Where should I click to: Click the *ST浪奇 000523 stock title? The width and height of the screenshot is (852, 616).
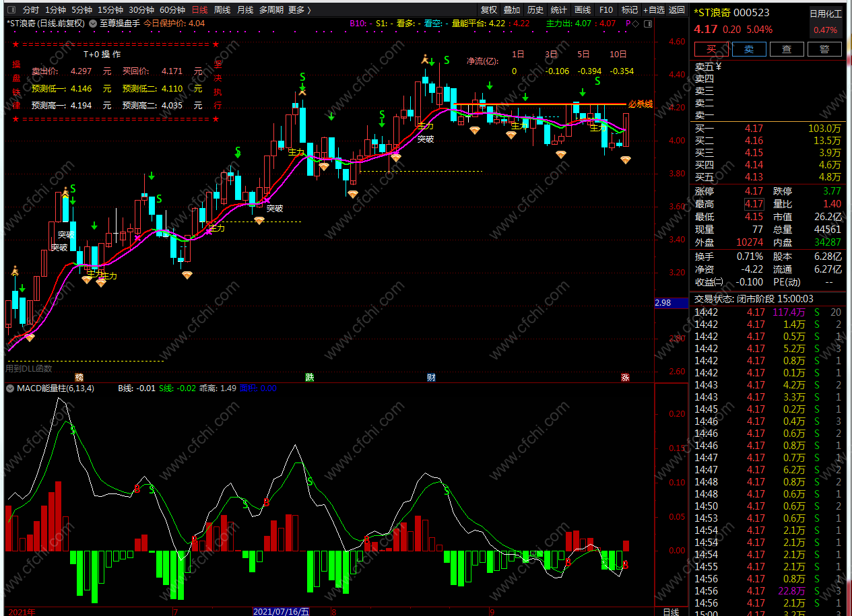tap(731, 13)
